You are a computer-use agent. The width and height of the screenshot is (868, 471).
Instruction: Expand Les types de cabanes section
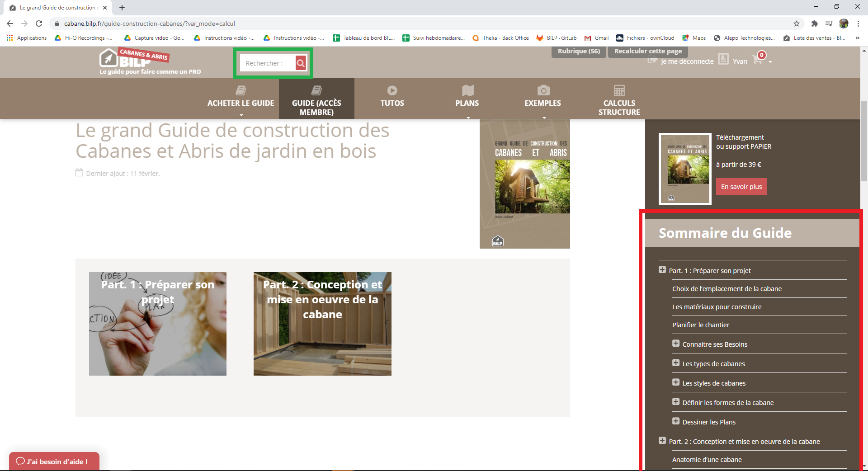676,363
